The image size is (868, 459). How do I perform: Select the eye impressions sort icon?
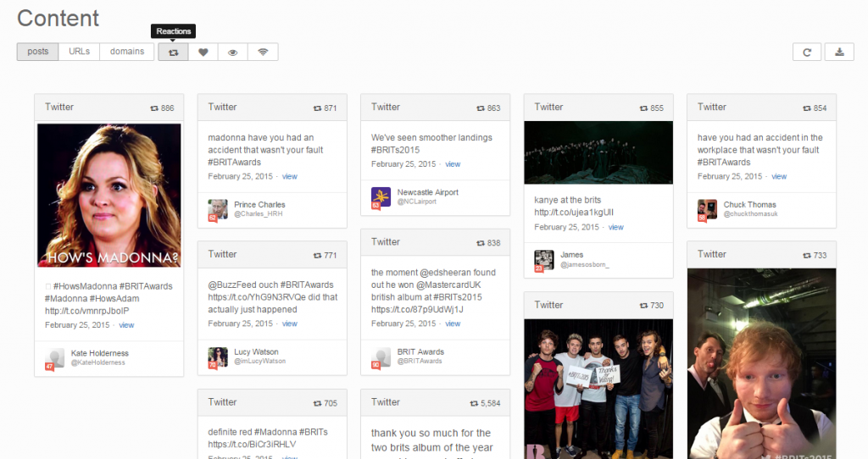coord(233,52)
